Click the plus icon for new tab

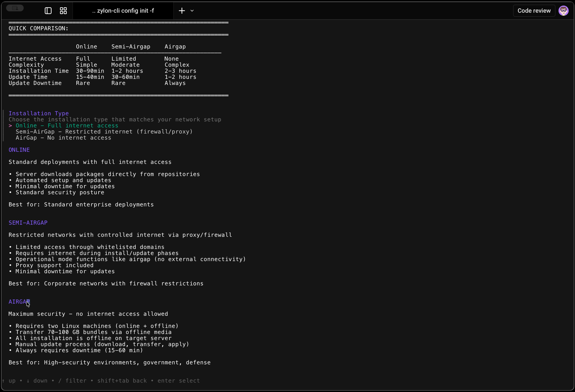pyautogui.click(x=182, y=11)
